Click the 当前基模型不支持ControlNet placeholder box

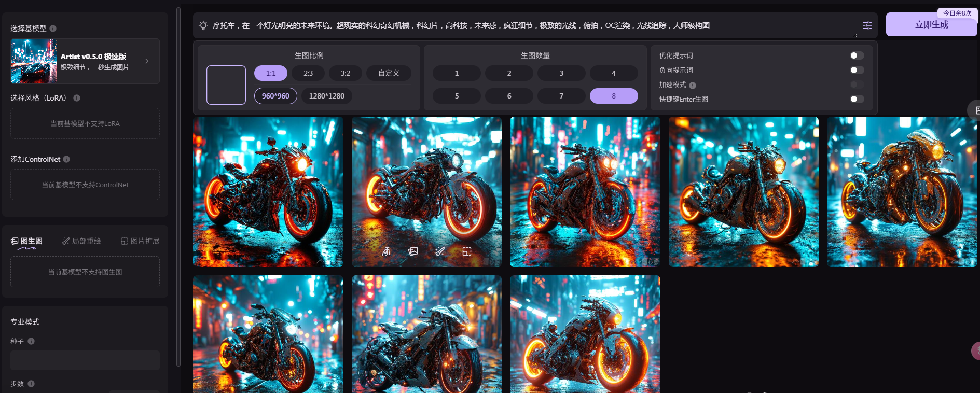pos(85,185)
